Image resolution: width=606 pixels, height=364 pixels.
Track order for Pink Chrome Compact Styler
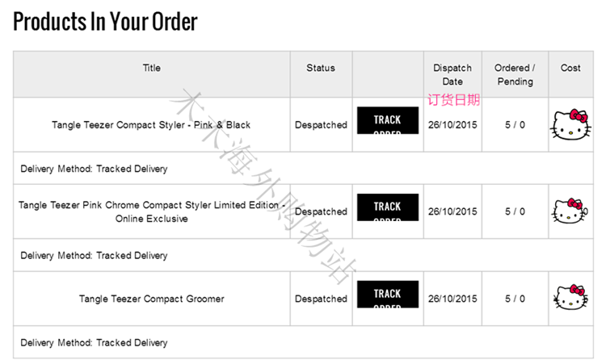point(388,207)
